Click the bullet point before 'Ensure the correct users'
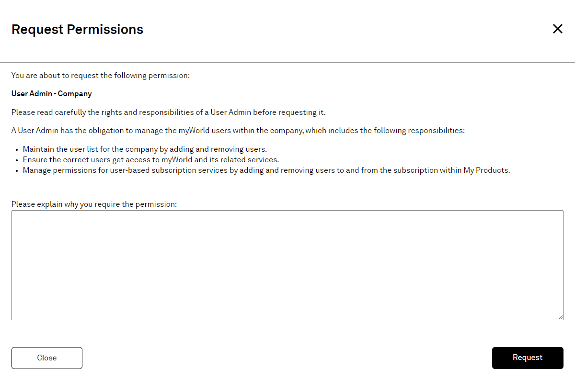Viewport: 575px width, 392px height. [17, 160]
